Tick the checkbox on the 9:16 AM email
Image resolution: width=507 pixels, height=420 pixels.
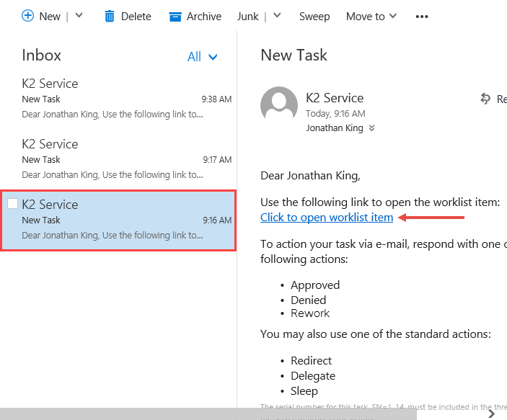point(12,204)
